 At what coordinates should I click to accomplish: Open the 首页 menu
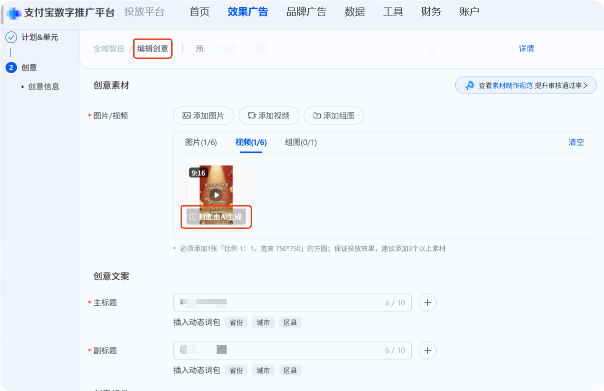point(199,12)
